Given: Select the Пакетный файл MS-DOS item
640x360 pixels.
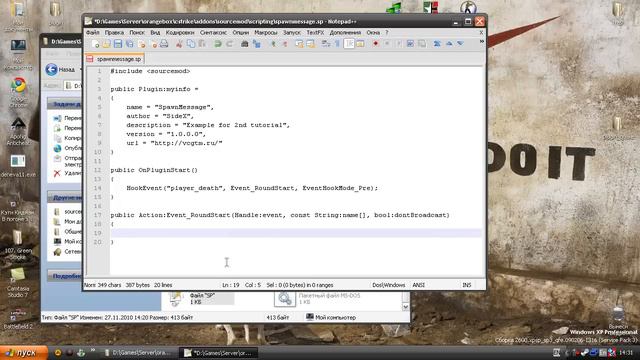Looking at the screenshot, I should pos(318,298).
